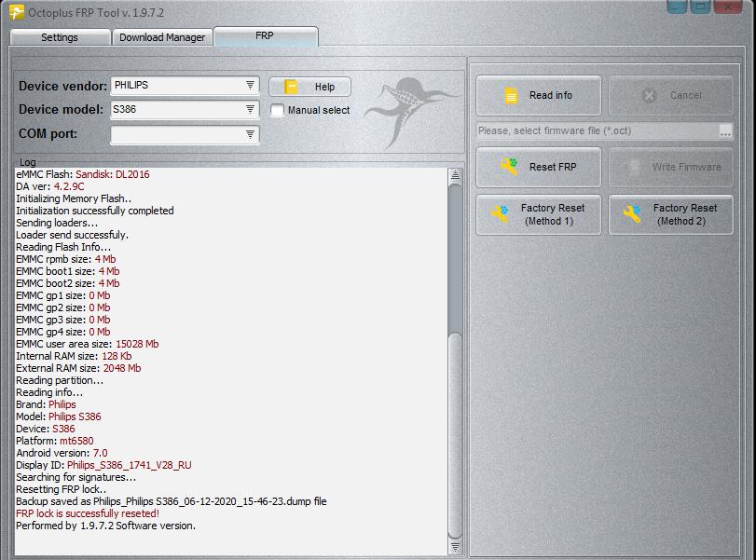Screen dimensions: 756x560
Task: Click the Reset FRP wrench icon
Action: pyautogui.click(x=509, y=167)
